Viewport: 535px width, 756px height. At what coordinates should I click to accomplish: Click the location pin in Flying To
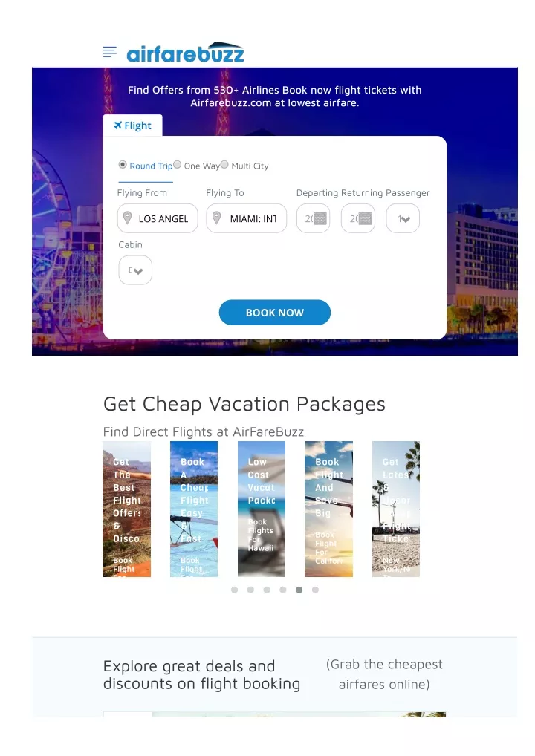tap(217, 218)
